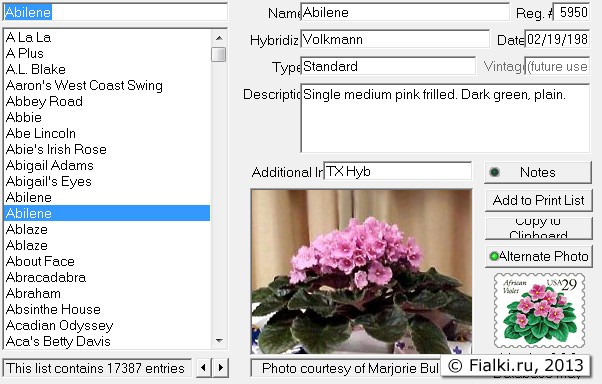Click the list scrollbar thumb
The width and height of the screenshot is (602, 384).
coord(219,54)
